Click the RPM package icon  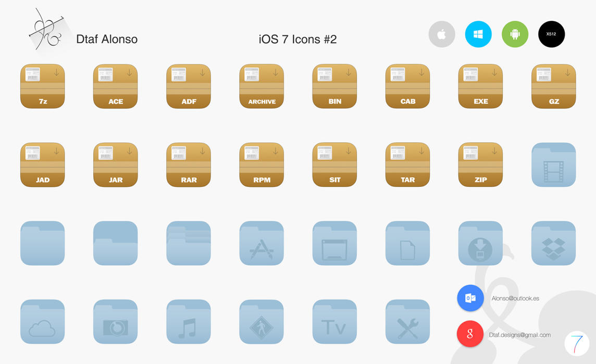coord(261,165)
